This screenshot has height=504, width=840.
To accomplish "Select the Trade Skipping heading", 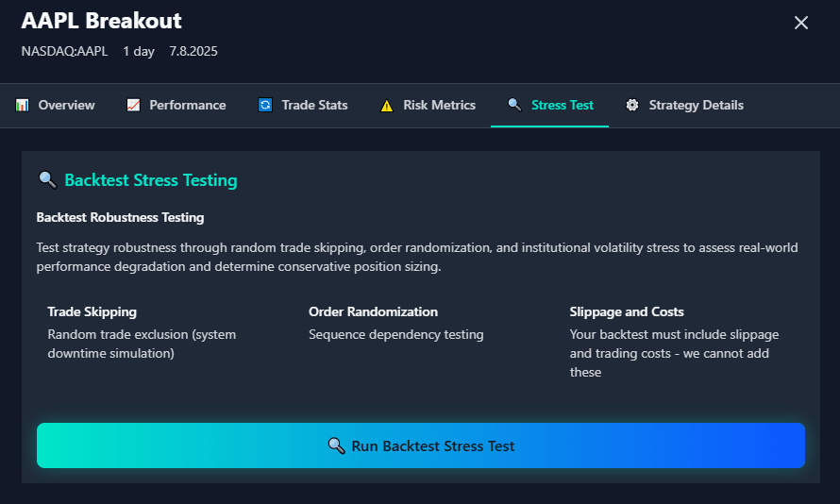I will 92,311.
